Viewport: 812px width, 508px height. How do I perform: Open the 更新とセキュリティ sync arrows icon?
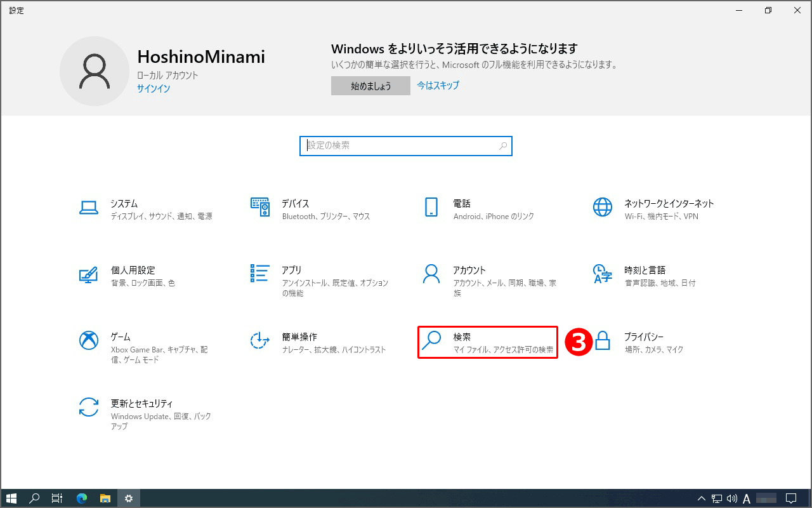pos(88,407)
